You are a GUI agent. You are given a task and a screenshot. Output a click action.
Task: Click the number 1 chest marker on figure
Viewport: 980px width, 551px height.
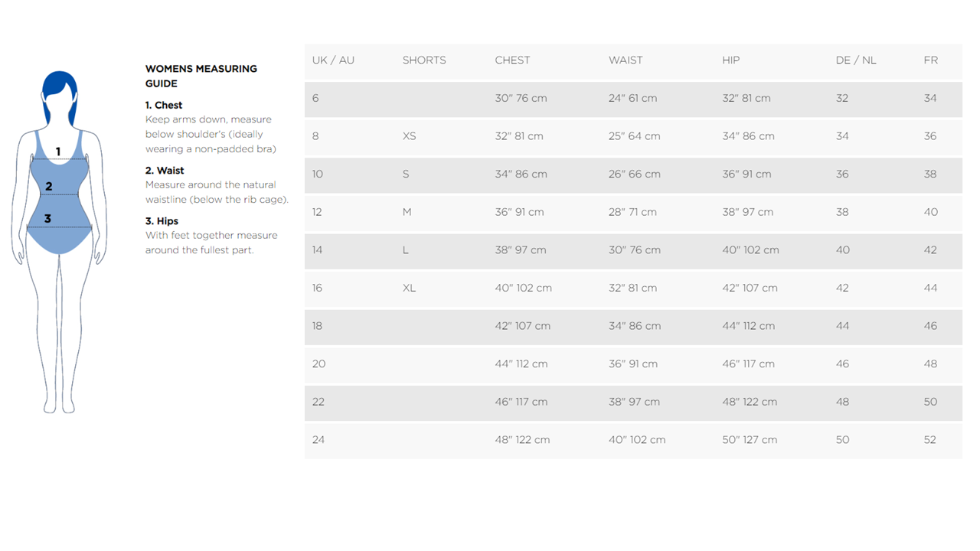57,152
